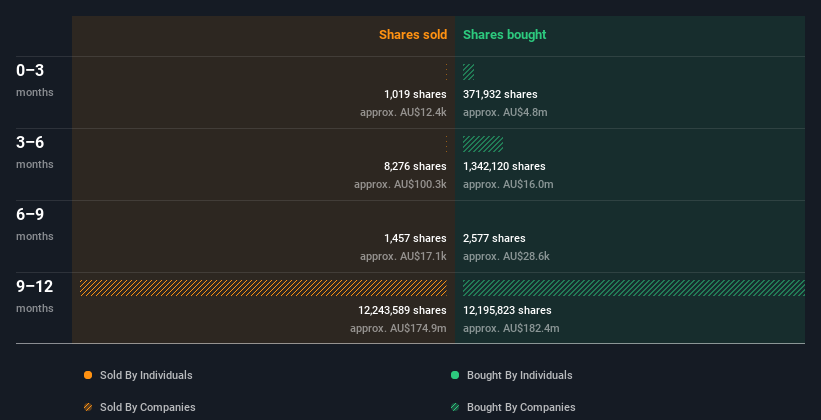821x420 pixels.
Task: Toggle the Sold By Companies legend label
Action: click(x=148, y=407)
